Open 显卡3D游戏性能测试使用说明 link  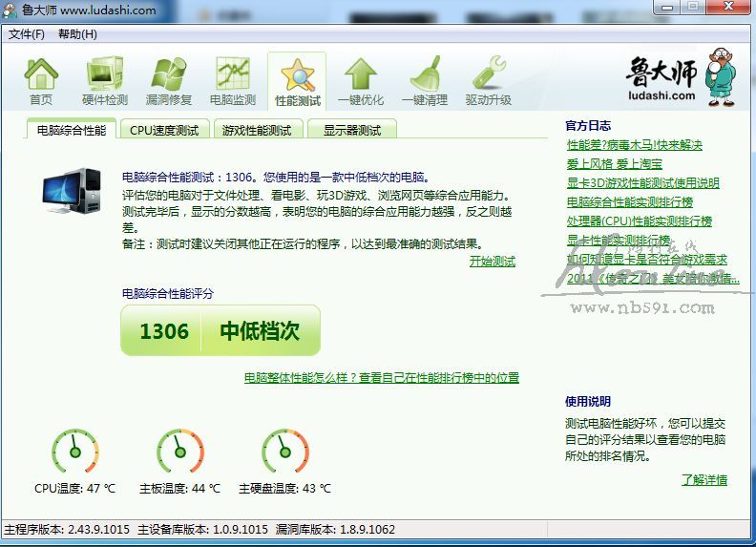tap(642, 183)
